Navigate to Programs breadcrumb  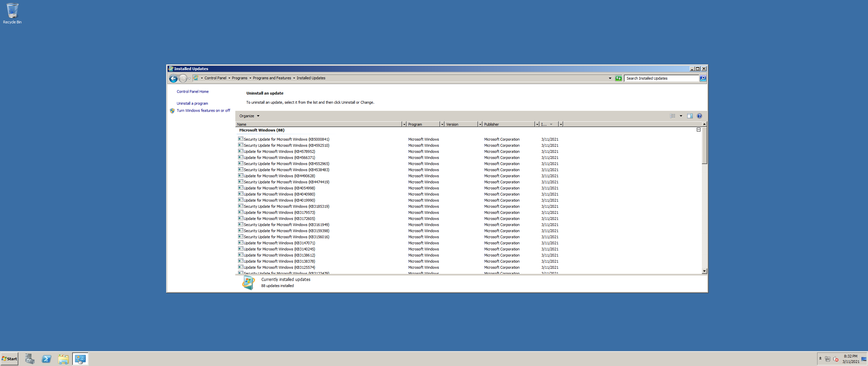click(239, 78)
